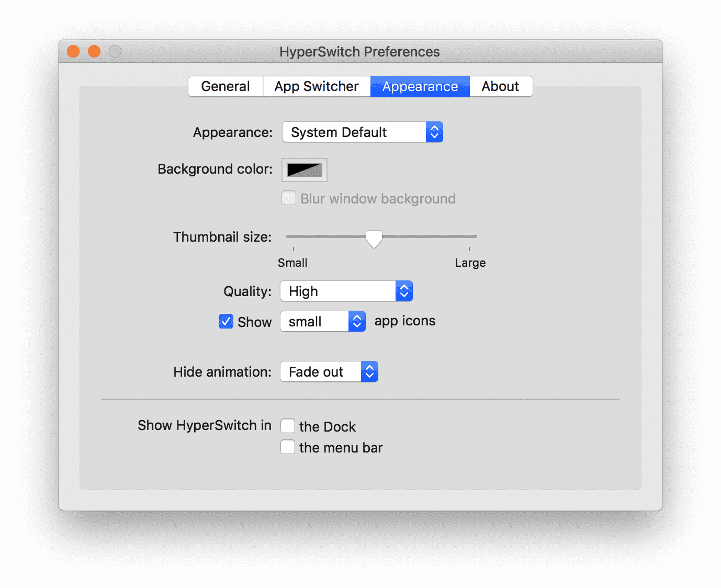Close the HyperSwitch Preferences window
721x588 pixels.
tap(73, 51)
